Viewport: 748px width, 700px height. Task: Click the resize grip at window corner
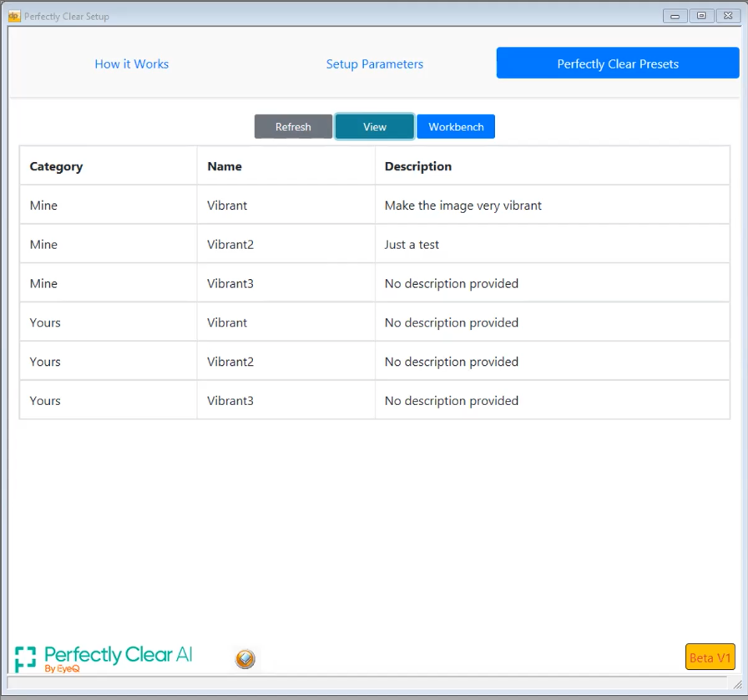point(737,684)
